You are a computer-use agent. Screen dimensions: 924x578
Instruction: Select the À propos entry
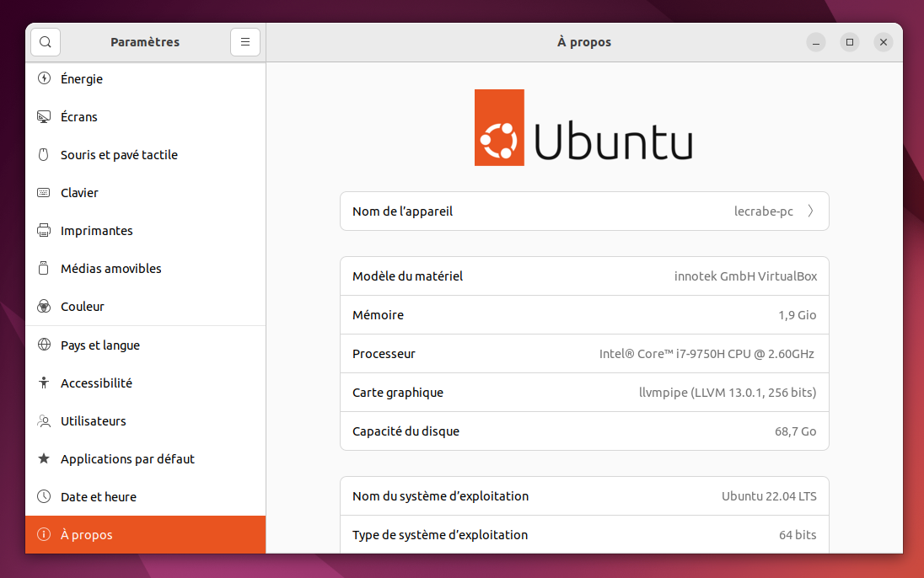[x=146, y=534]
